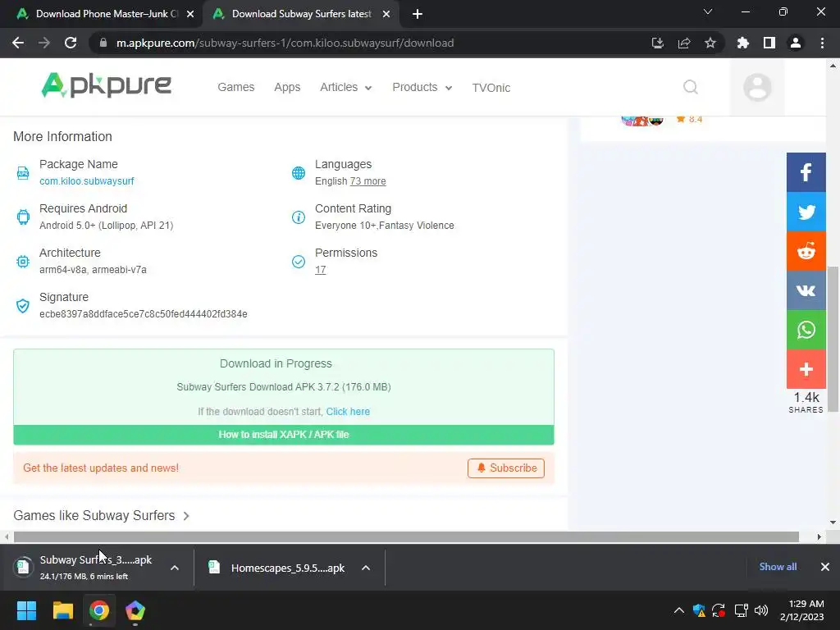Close the downloads bar
Image resolution: width=840 pixels, height=630 pixels.
[x=825, y=566]
